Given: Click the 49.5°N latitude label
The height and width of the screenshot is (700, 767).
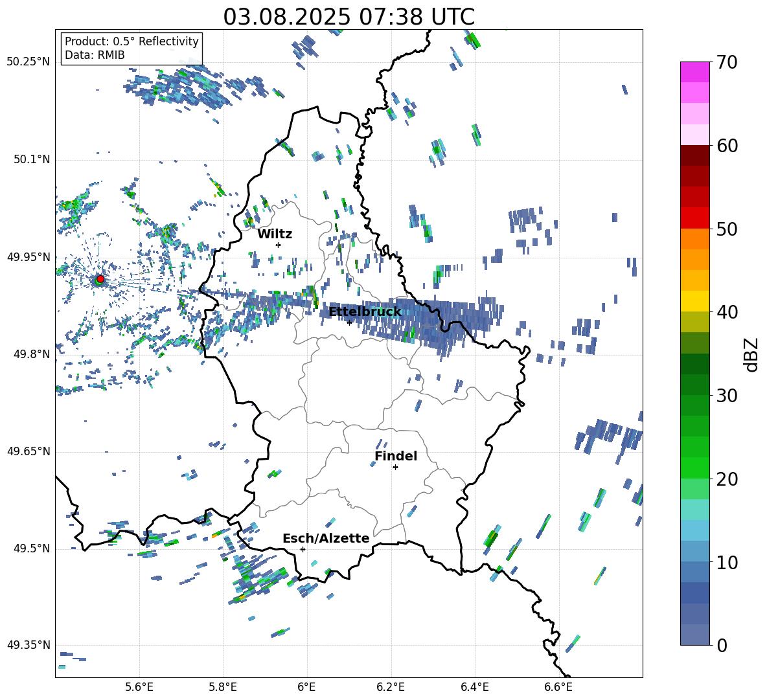Looking at the screenshot, I should tap(31, 548).
